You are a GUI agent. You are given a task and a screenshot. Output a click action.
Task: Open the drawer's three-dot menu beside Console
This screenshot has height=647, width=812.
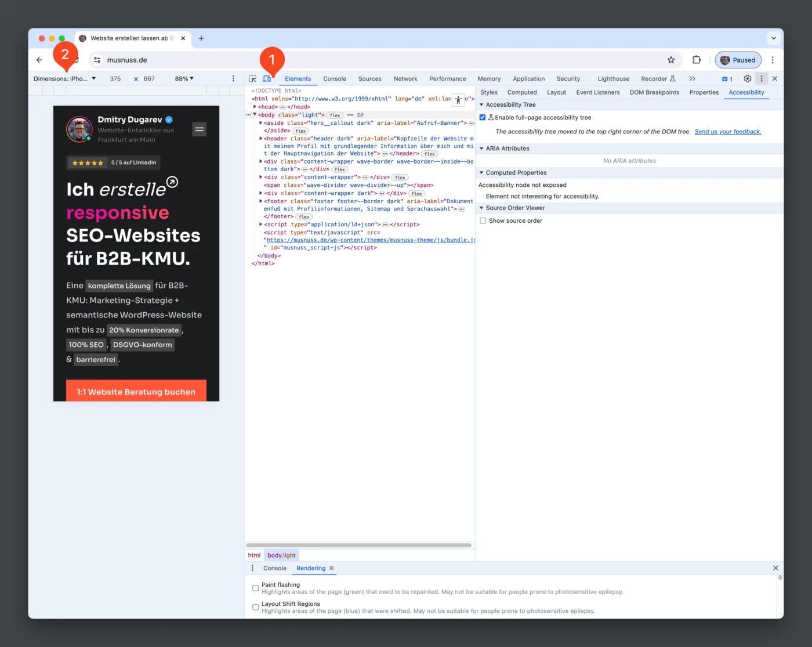tap(252, 568)
